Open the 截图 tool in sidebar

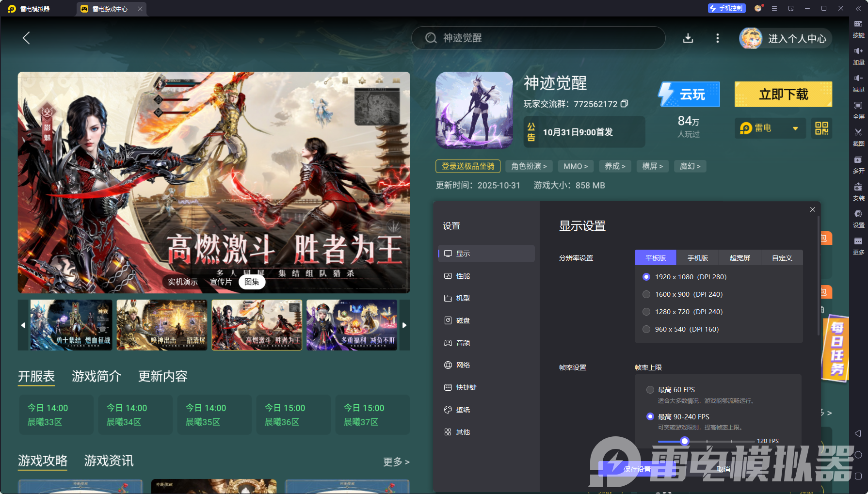(x=858, y=136)
